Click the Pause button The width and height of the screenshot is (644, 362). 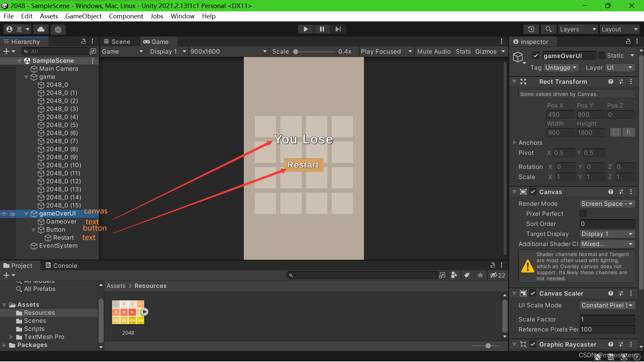(322, 29)
